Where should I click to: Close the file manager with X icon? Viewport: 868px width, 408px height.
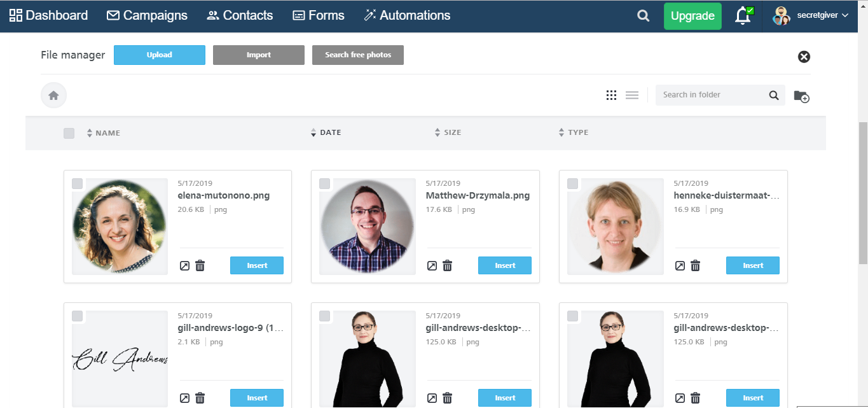804,57
